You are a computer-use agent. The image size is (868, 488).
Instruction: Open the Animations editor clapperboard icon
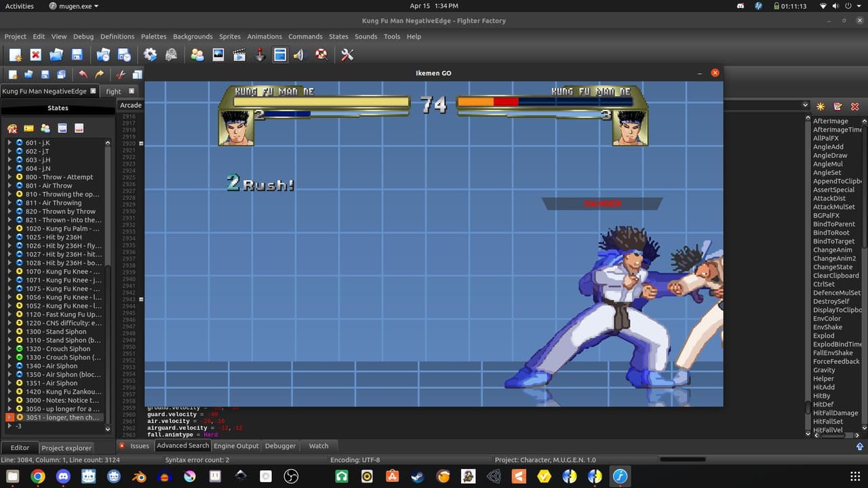coord(239,55)
